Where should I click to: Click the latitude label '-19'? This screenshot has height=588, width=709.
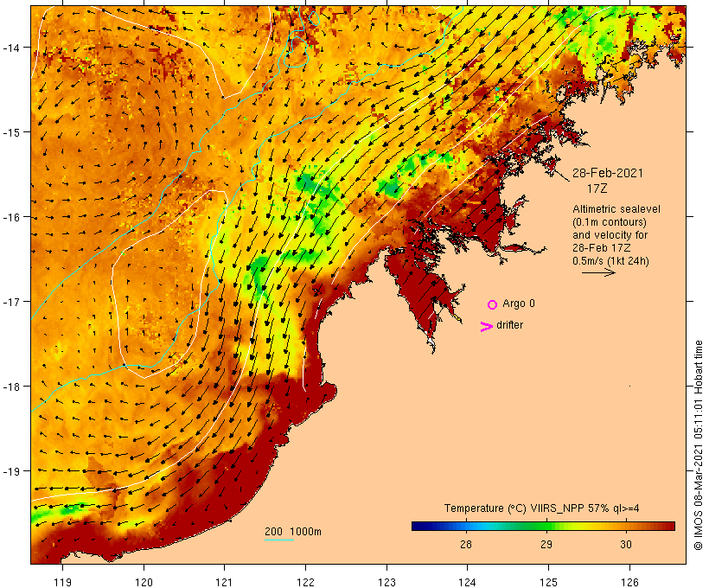point(11,471)
